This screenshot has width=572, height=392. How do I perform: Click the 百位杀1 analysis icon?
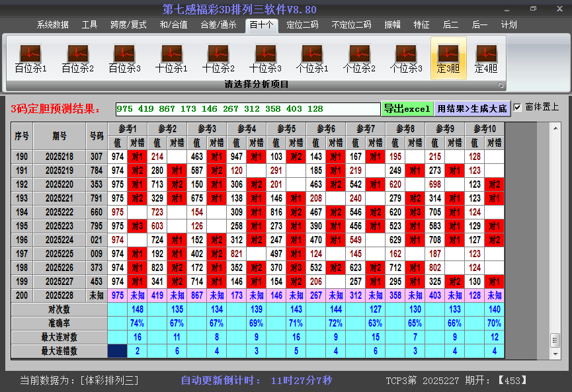[x=30, y=58]
